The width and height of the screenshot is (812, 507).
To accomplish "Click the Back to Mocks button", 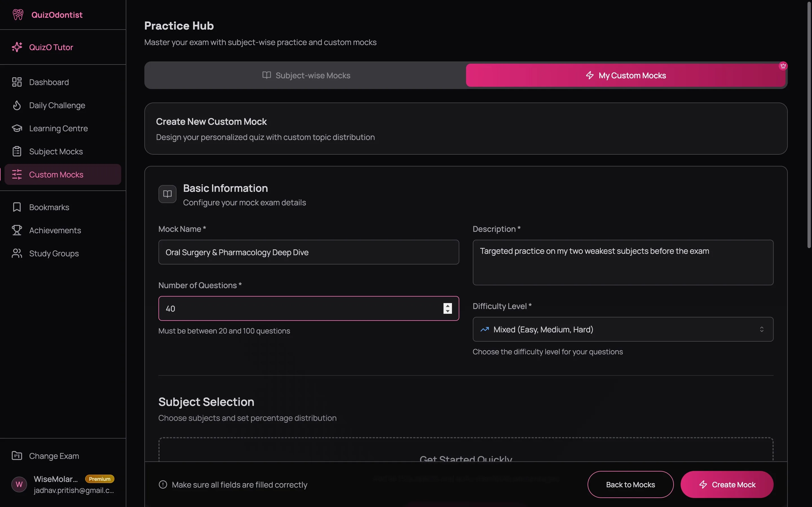I will point(630,484).
